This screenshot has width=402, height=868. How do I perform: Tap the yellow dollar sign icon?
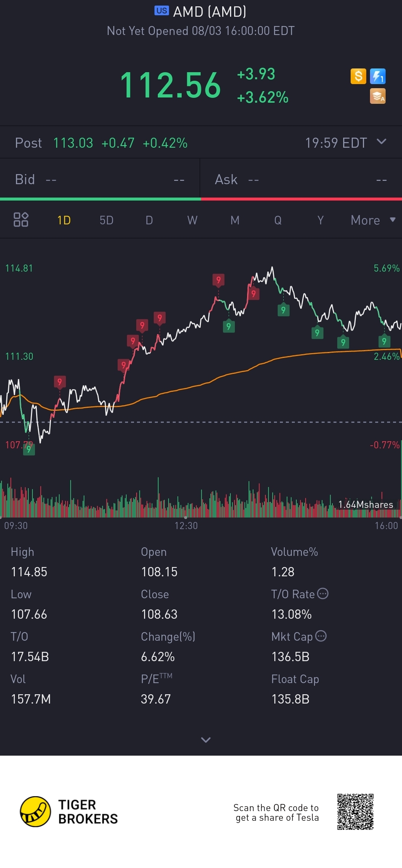click(358, 76)
